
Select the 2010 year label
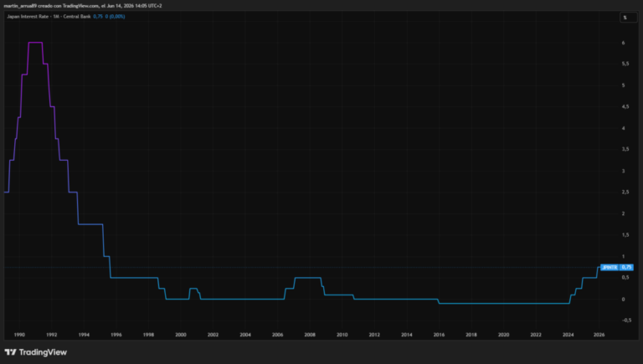[342, 335]
